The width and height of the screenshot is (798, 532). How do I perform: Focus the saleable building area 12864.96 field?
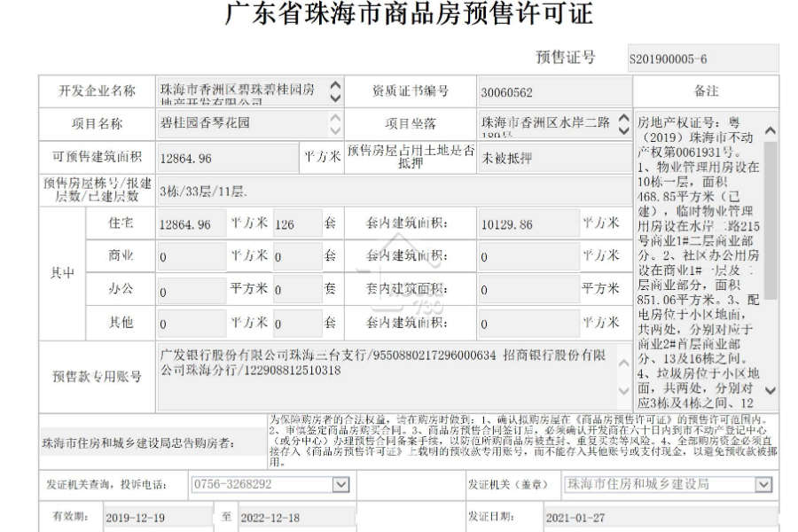228,159
